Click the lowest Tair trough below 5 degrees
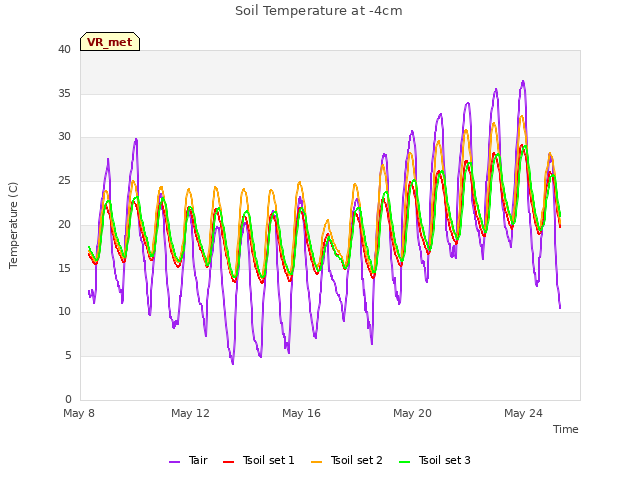 tap(233, 363)
